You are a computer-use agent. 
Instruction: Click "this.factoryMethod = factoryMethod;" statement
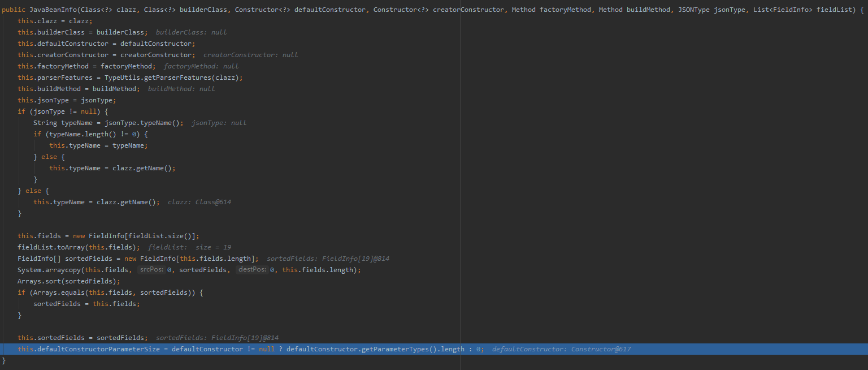[x=86, y=66]
